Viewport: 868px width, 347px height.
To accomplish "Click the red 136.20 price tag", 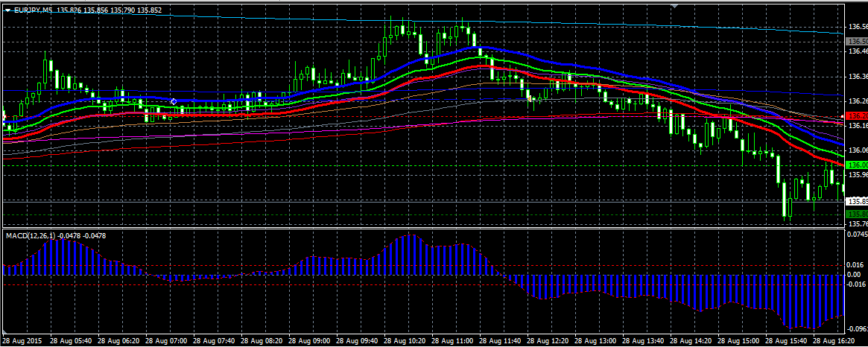I will [857, 116].
